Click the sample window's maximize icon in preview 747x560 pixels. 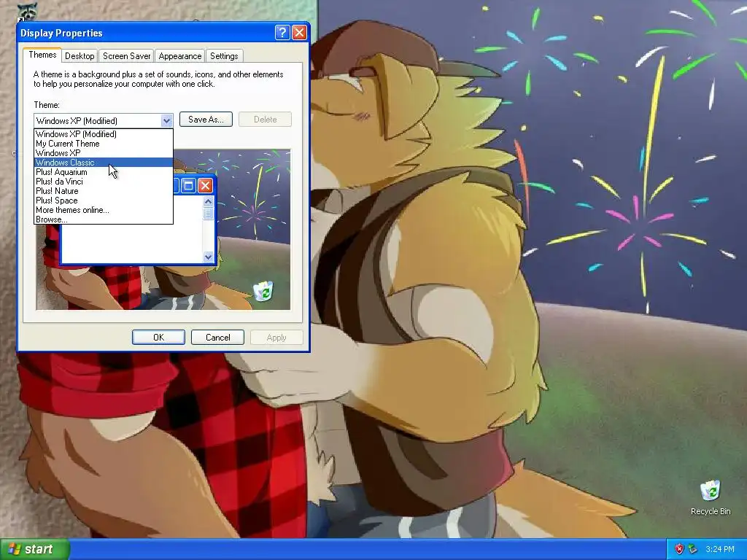(188, 185)
